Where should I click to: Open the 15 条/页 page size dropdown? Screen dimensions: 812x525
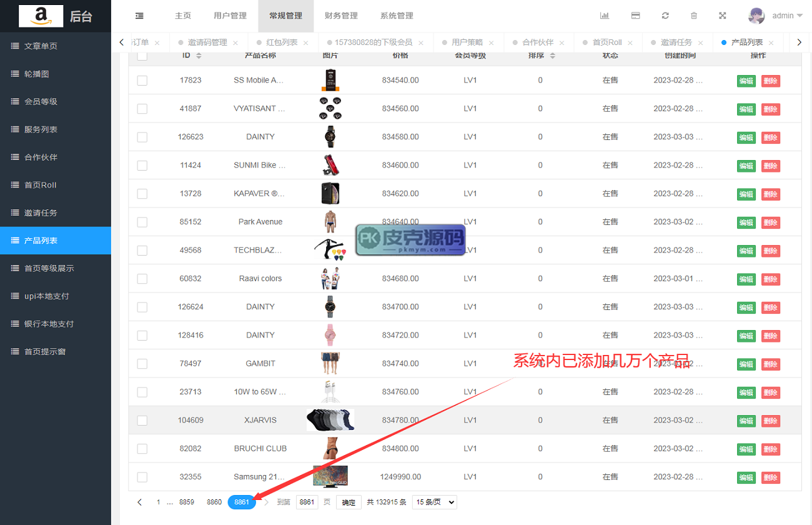(434, 502)
